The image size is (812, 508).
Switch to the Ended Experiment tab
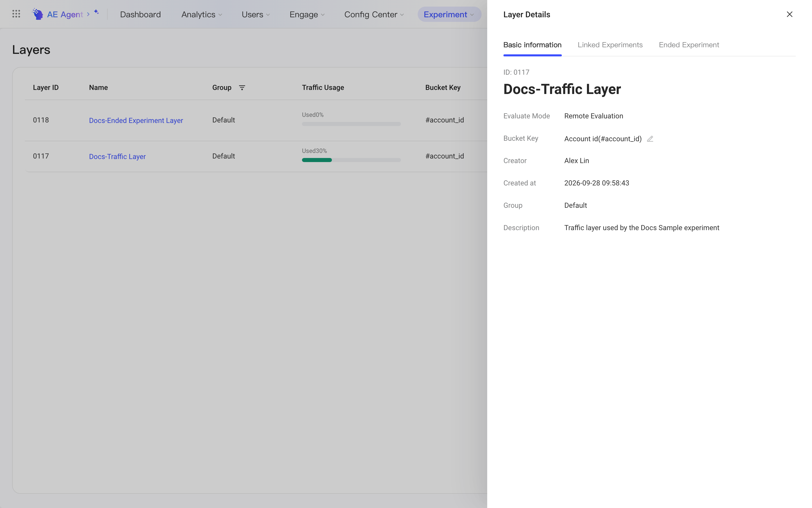689,45
